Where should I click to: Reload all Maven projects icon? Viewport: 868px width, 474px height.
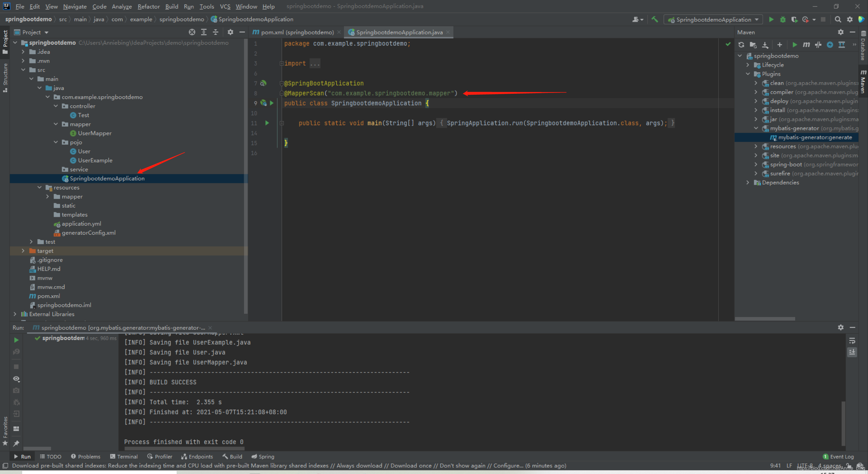click(x=741, y=45)
